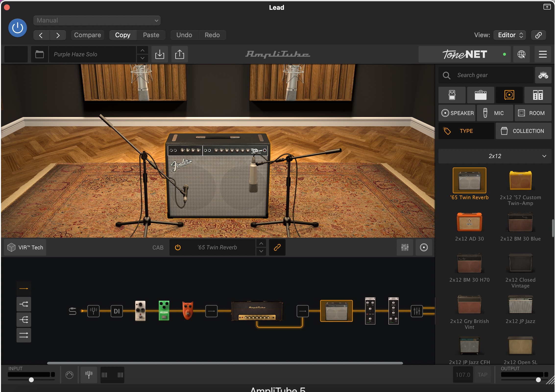Image resolution: width=555 pixels, height=392 pixels.
Task: Select the green overdrive pedal
Action: (164, 311)
